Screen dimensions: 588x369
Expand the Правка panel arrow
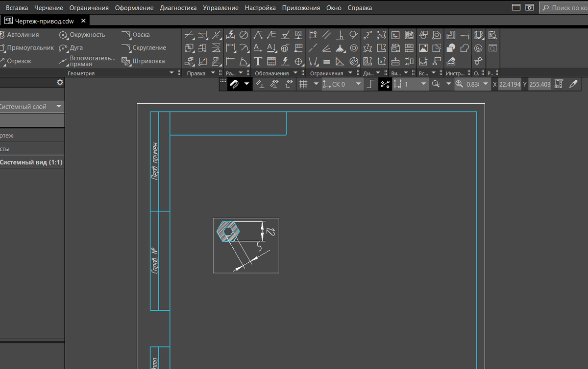pos(213,73)
